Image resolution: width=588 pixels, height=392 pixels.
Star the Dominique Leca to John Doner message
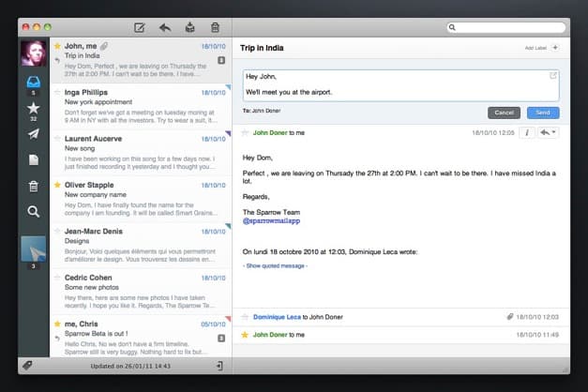tap(245, 317)
